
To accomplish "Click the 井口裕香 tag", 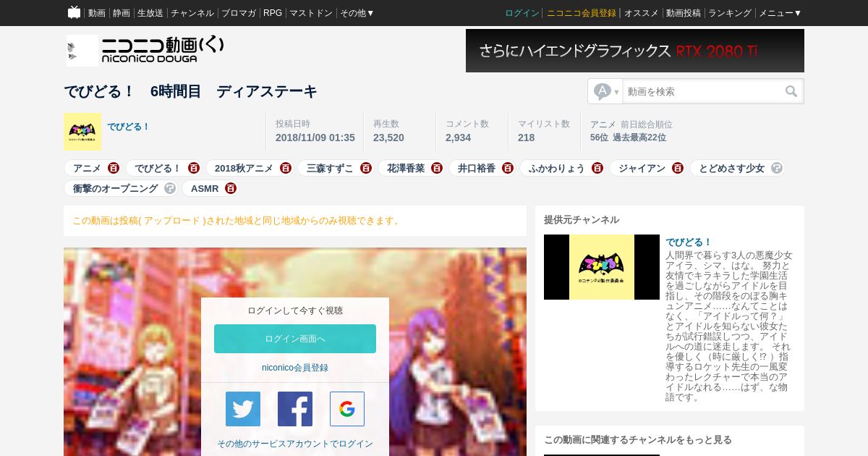I will coord(477,168).
